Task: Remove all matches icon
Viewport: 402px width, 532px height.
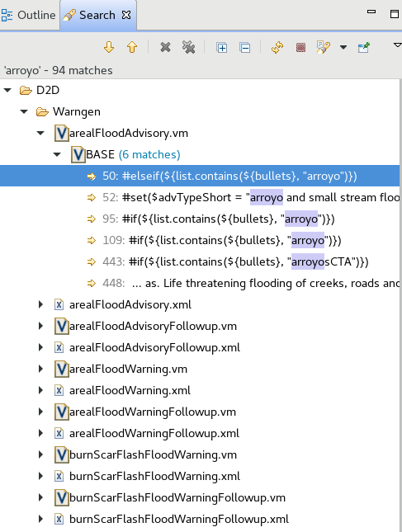Action: (188, 47)
